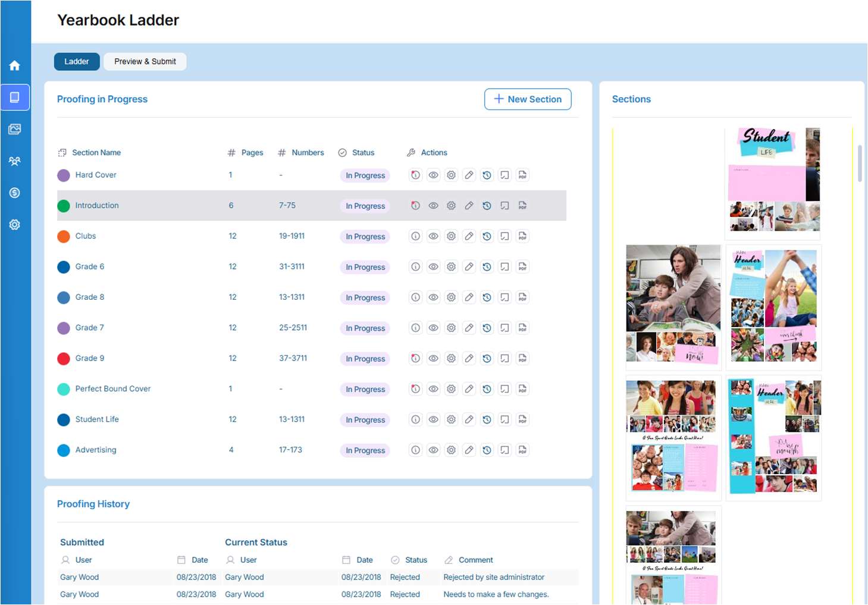Preview Clubs section with eye icon
The width and height of the screenshot is (868, 605).
[434, 236]
